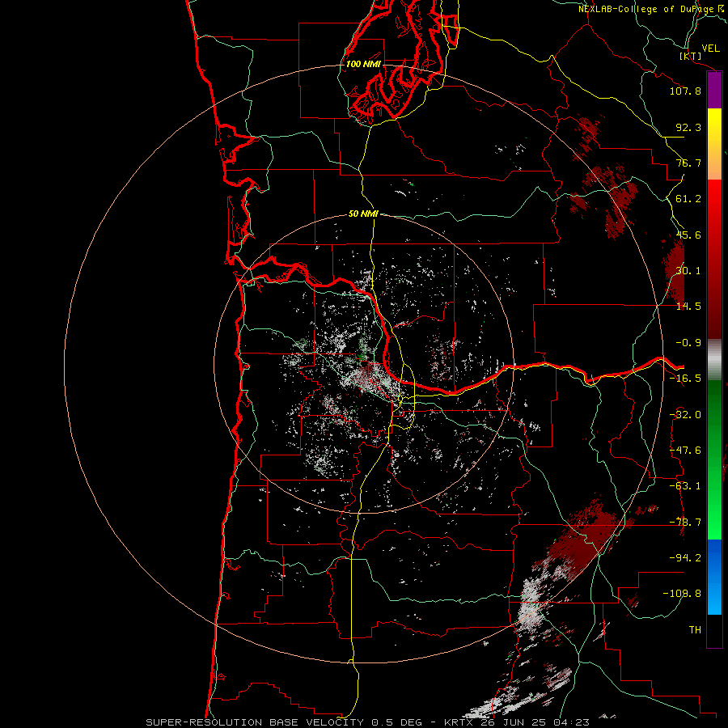
Task: Click the yellow-orange segment of the color bar
Action: (714, 144)
